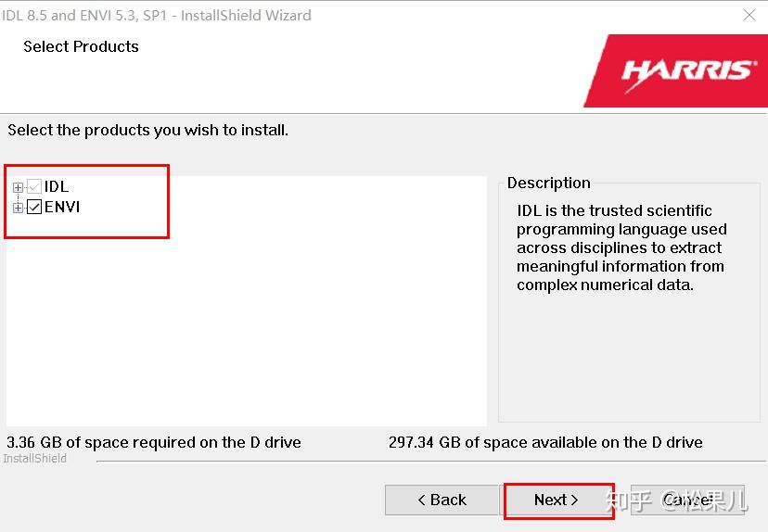
Task: Click the IDL description paragraph
Action: tap(621, 247)
